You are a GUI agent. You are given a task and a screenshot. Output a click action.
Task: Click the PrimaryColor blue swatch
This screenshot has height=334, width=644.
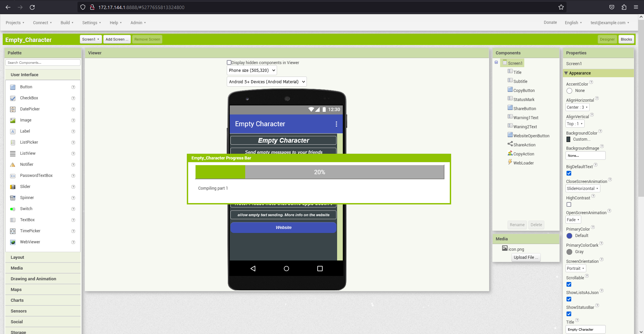569,236
